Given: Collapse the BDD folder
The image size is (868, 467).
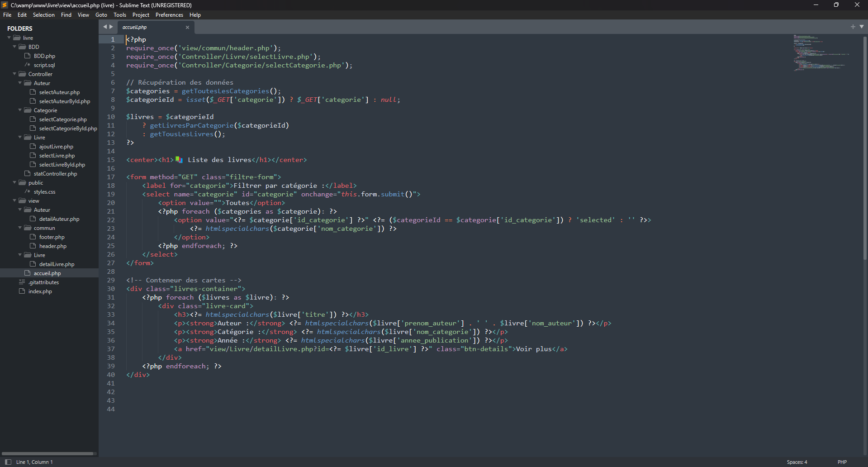Looking at the screenshot, I should (14, 47).
